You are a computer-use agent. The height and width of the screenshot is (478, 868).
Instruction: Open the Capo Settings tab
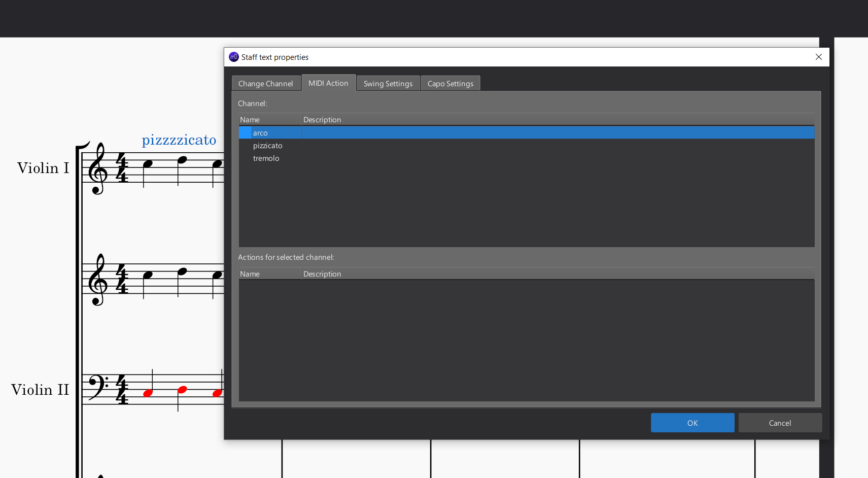(450, 83)
